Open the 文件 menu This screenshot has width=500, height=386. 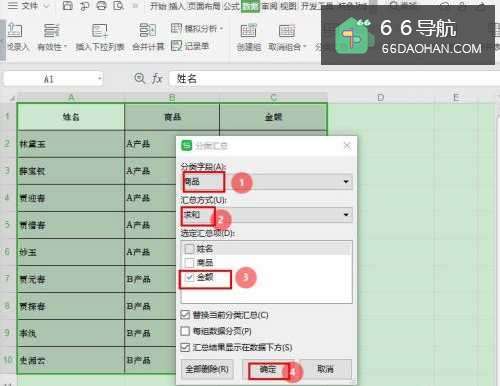(x=23, y=6)
